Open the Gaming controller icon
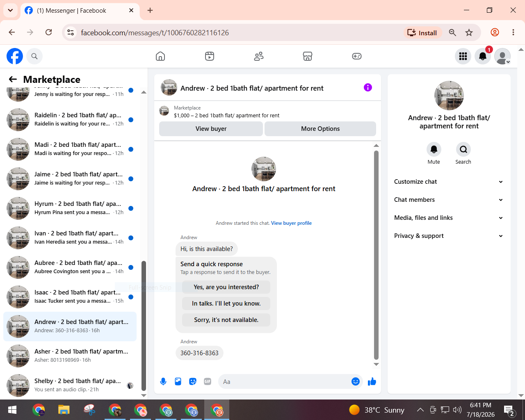525x420 pixels. point(357,56)
